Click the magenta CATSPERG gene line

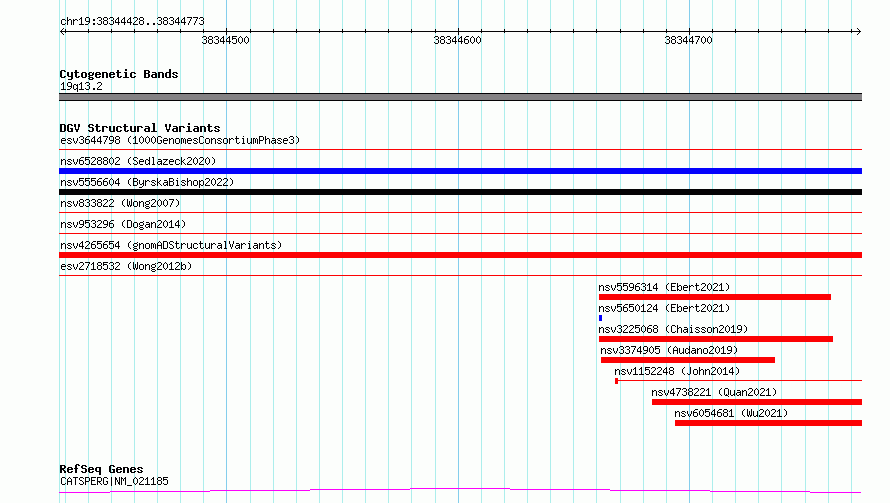[x=460, y=490]
